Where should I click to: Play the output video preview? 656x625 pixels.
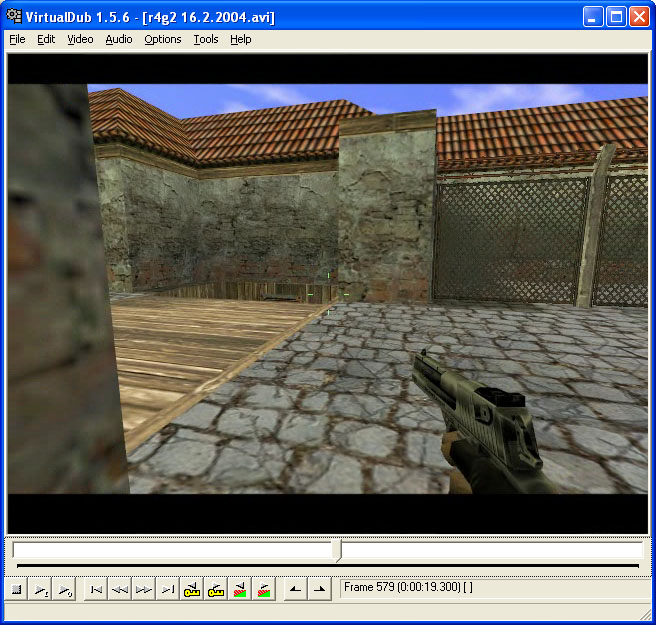64,589
